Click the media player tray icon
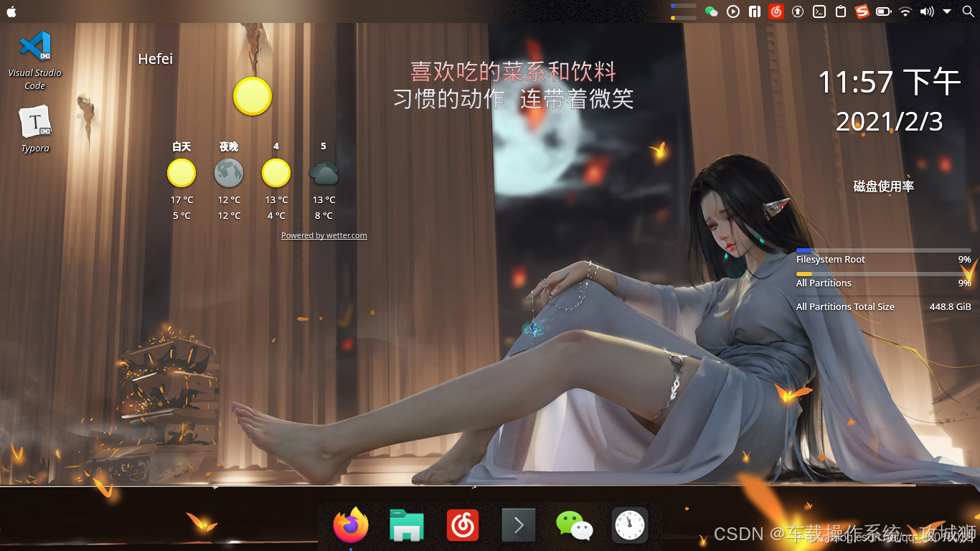 pyautogui.click(x=733, y=11)
